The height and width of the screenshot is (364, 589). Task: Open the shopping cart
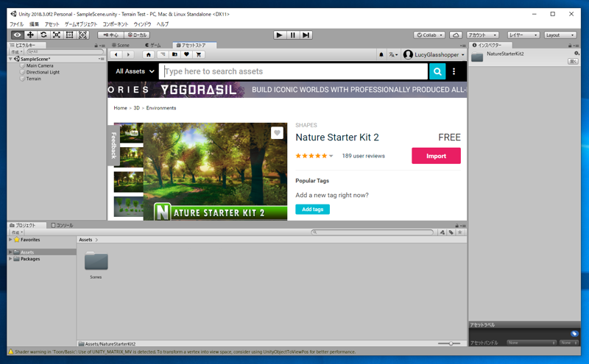pyautogui.click(x=199, y=54)
